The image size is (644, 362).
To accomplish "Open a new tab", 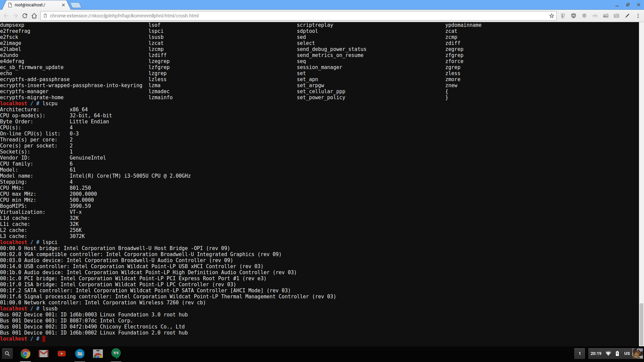I will [x=76, y=5].
